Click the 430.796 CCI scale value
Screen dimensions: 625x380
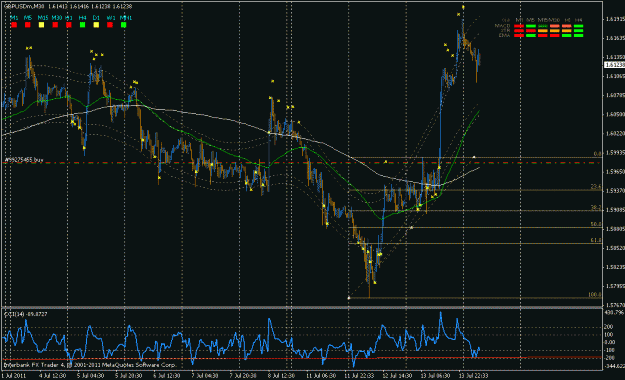(614, 313)
